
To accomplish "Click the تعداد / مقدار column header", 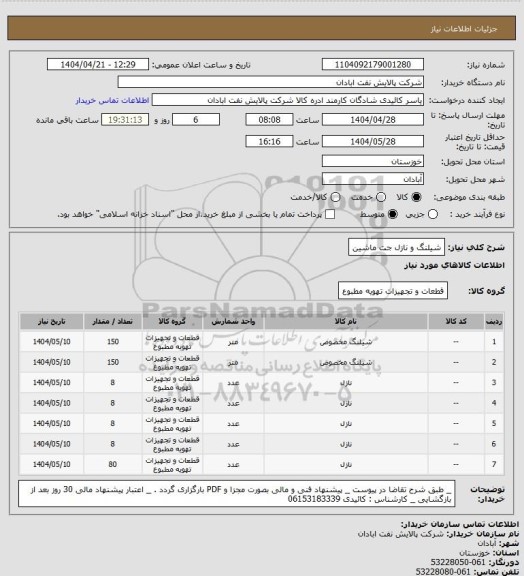I will coord(112,321).
